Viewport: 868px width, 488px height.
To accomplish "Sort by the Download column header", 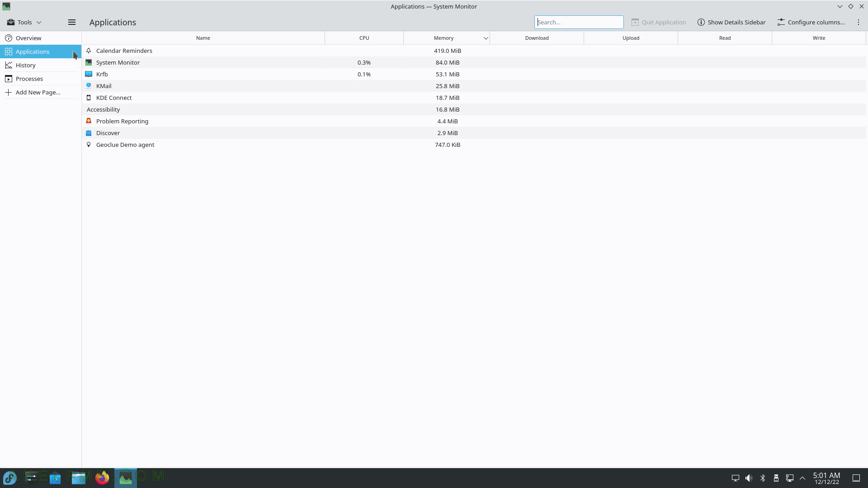I will 537,38.
